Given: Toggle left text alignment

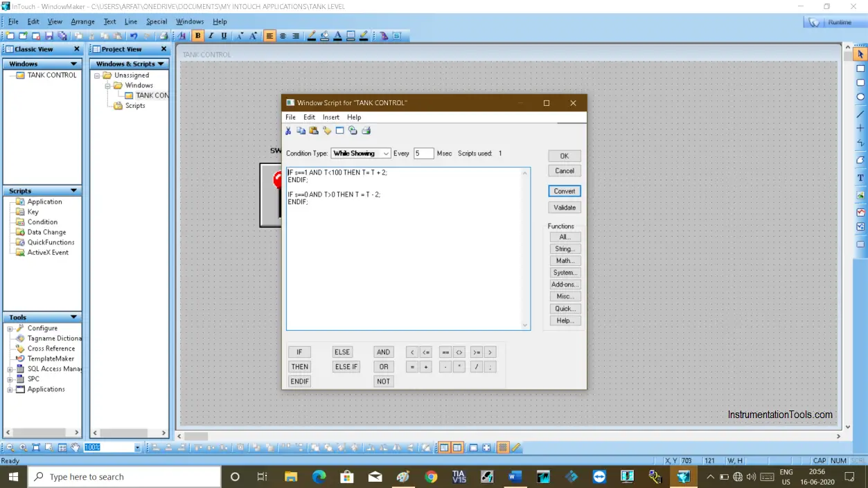Looking at the screenshot, I should (269, 36).
